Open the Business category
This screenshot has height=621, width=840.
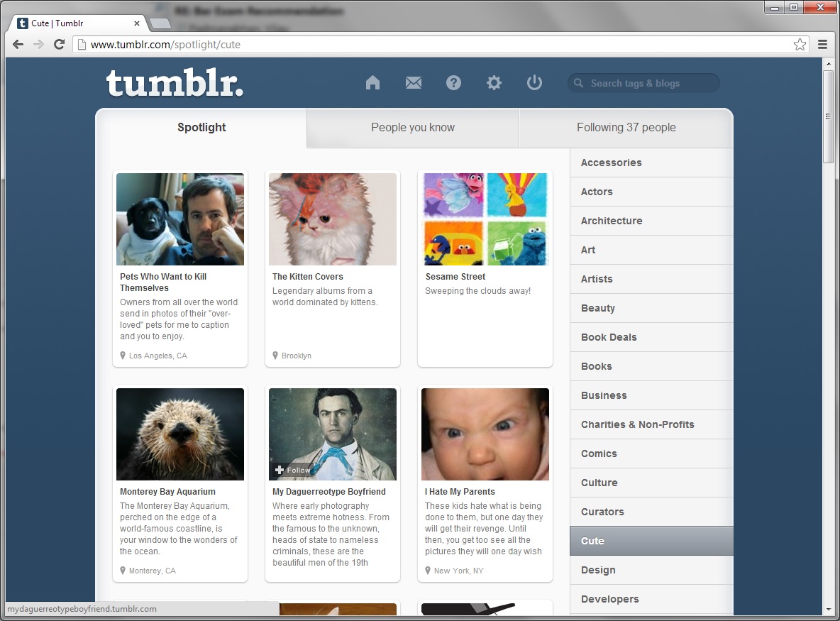coord(651,395)
